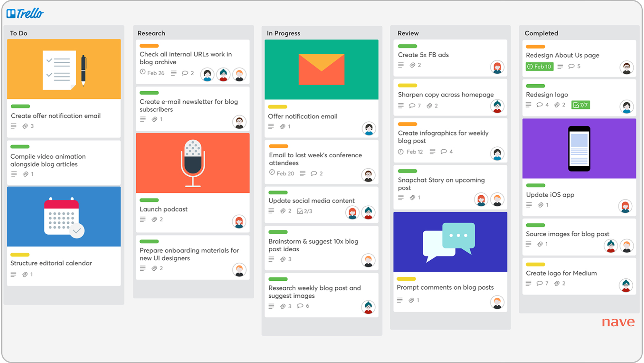The height and width of the screenshot is (363, 644).
Task: Open attachment icon on Create 5x FB ads card
Action: click(412, 65)
